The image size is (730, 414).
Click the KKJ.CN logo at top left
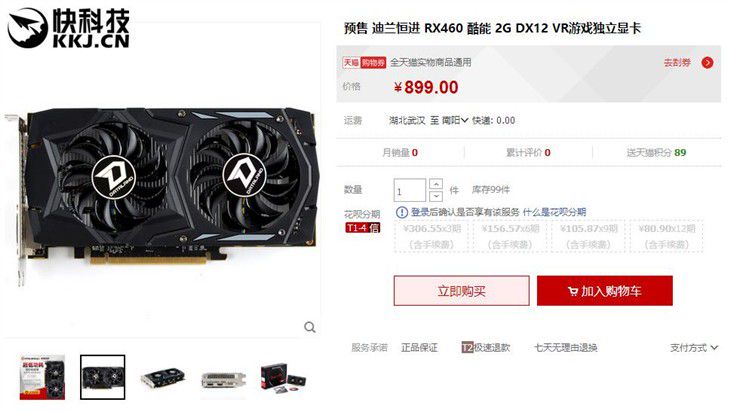tap(68, 28)
